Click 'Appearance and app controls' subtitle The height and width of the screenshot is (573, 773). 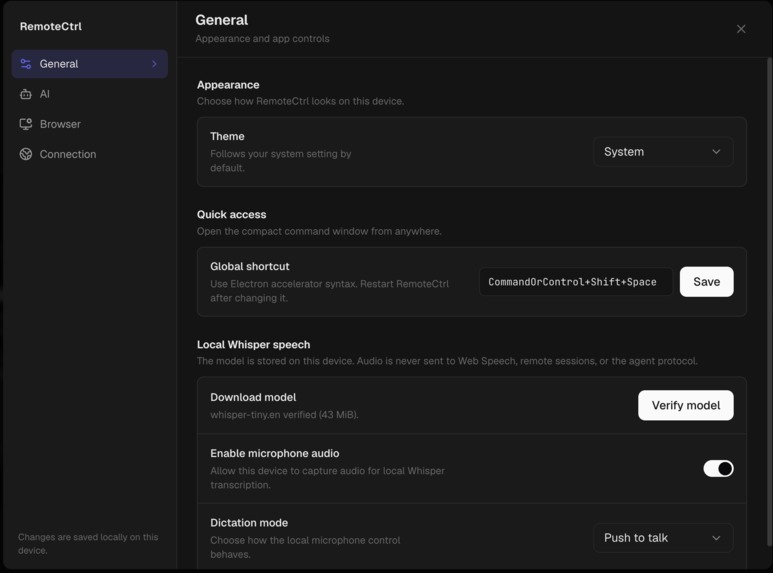(262, 39)
